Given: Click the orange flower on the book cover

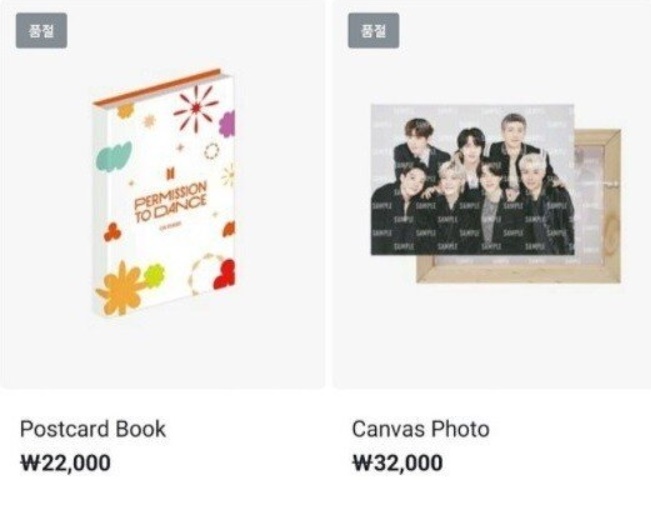Looking at the screenshot, I should (x=120, y=288).
